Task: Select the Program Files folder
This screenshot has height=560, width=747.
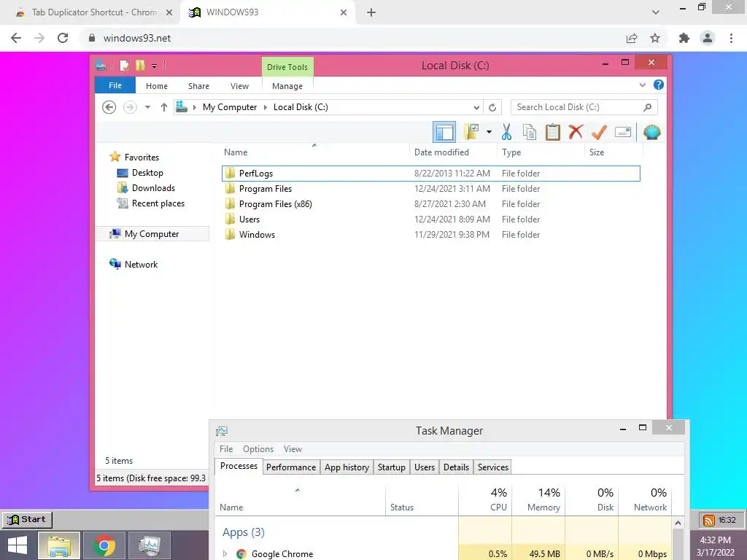Action: tap(430, 189)
